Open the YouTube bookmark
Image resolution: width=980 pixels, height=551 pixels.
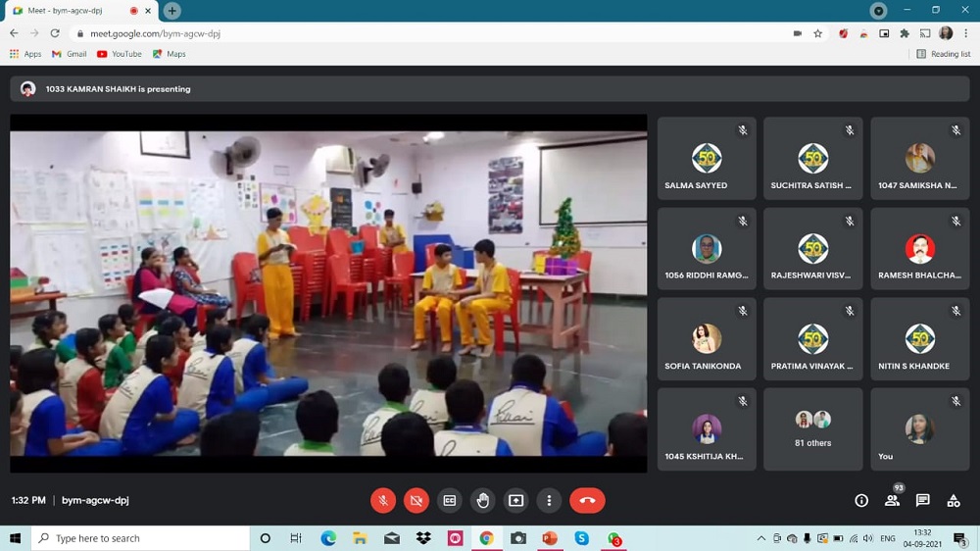tap(120, 54)
